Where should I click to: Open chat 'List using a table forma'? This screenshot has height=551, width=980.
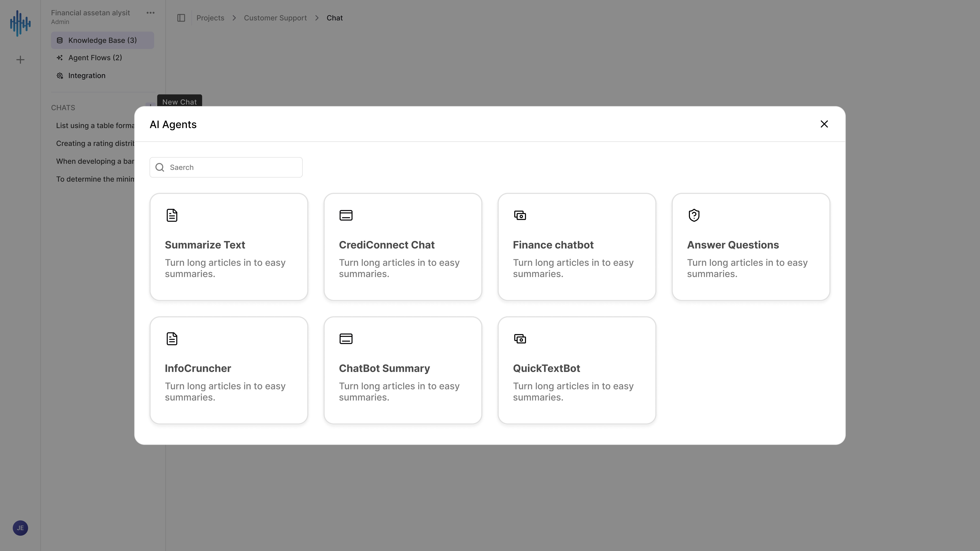point(95,126)
